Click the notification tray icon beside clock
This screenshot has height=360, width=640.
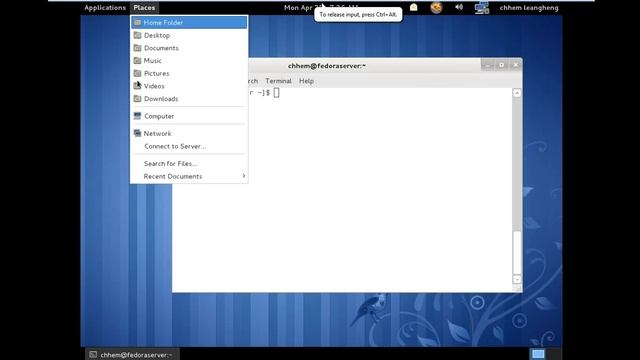click(x=413, y=7)
